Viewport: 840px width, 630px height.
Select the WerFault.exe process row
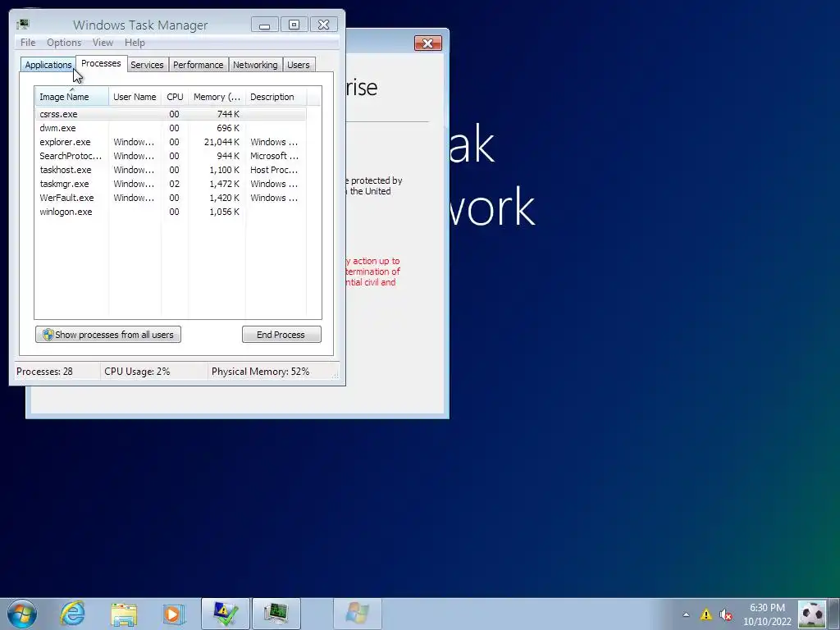click(x=171, y=198)
